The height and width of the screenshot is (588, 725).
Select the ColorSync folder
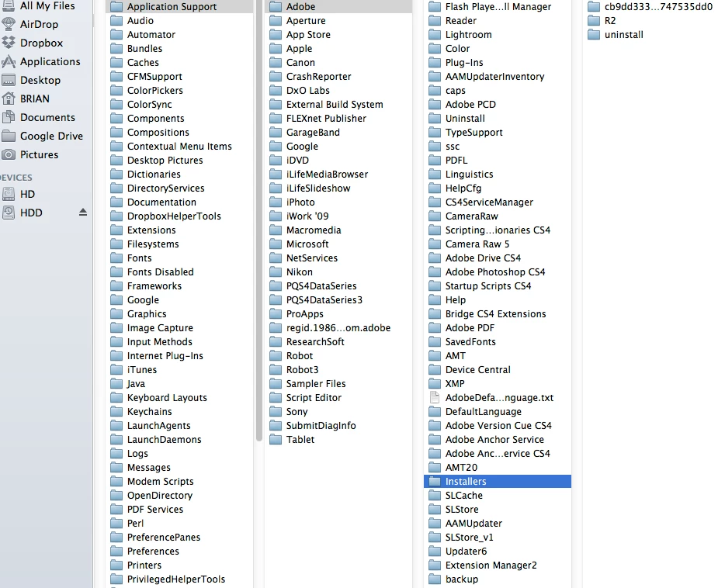(x=179, y=105)
